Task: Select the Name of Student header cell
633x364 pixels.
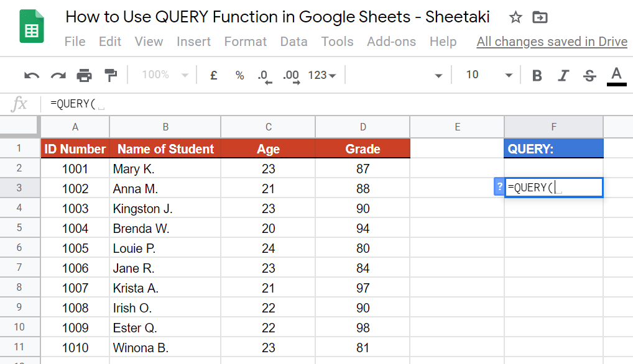Action: pos(165,148)
